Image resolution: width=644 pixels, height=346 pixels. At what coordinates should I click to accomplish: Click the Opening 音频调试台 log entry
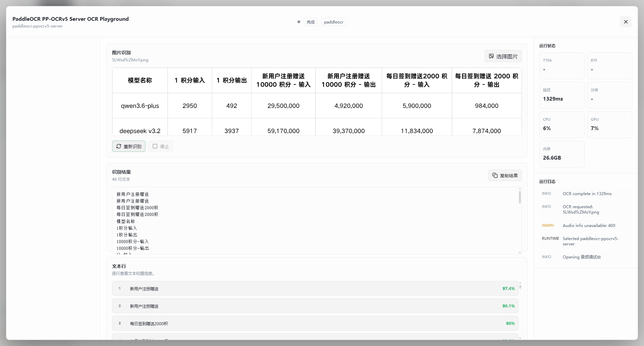coord(586,257)
